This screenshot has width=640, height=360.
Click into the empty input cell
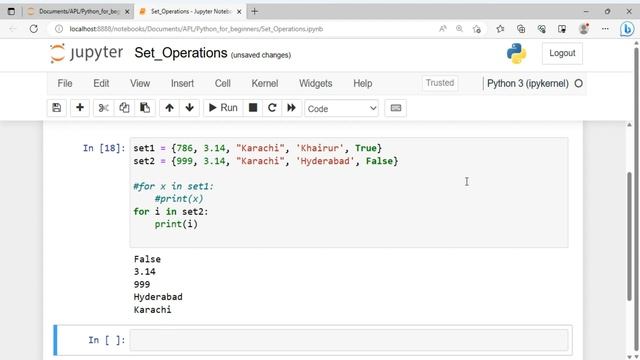tap(349, 340)
